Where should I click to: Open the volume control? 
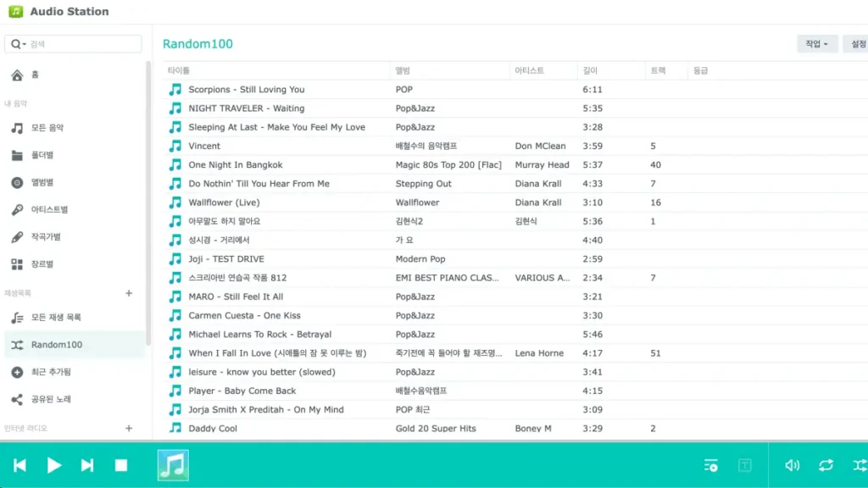(x=793, y=465)
